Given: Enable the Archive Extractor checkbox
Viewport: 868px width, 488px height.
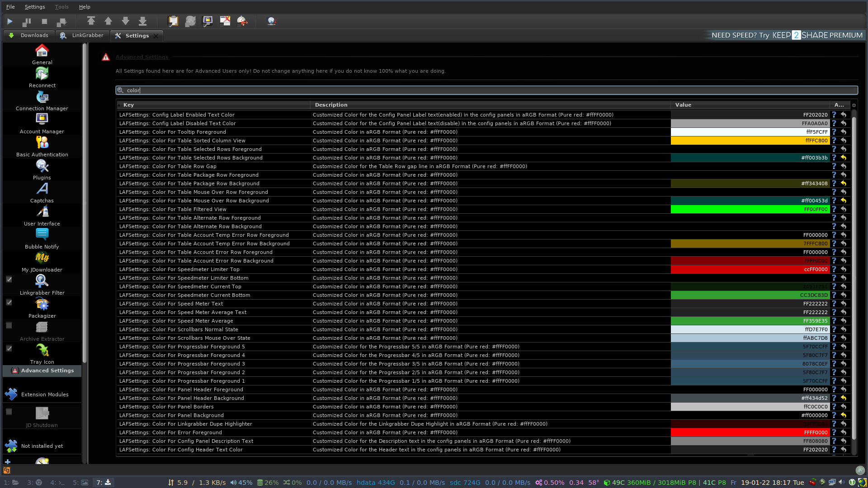Looking at the screenshot, I should click(9, 325).
